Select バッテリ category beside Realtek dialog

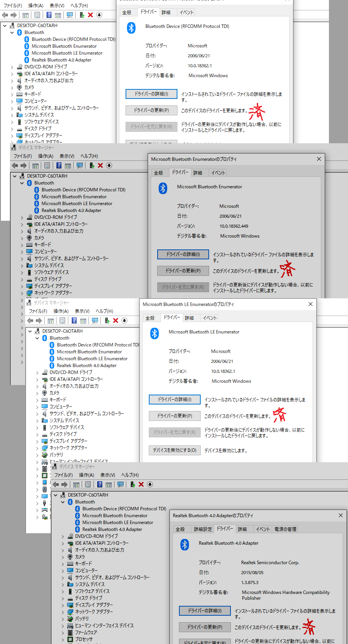pos(82,618)
